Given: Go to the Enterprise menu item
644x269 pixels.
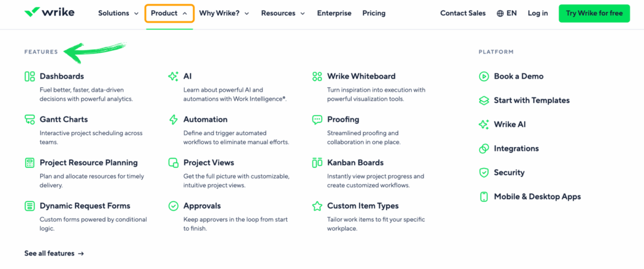Looking at the screenshot, I should click(334, 13).
